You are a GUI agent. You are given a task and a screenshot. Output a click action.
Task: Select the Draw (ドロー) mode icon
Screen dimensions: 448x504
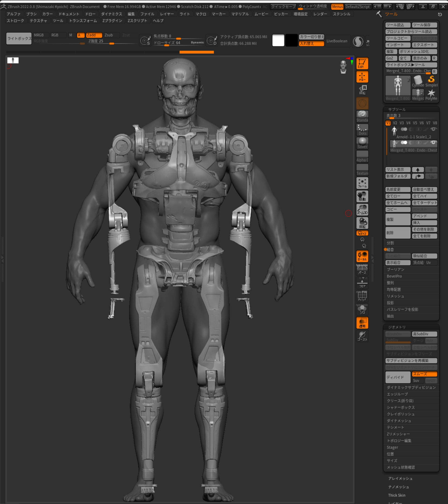point(362,77)
